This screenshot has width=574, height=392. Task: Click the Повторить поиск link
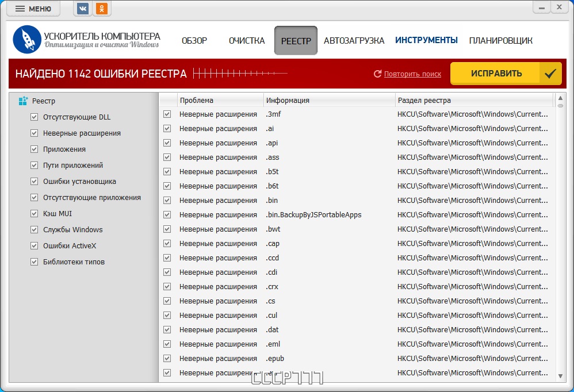[x=412, y=74]
